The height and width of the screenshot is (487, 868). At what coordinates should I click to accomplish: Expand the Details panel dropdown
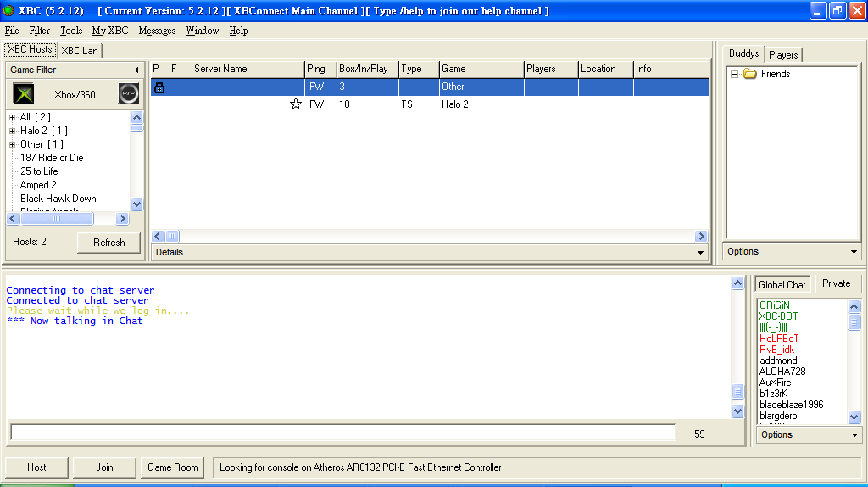coord(700,253)
